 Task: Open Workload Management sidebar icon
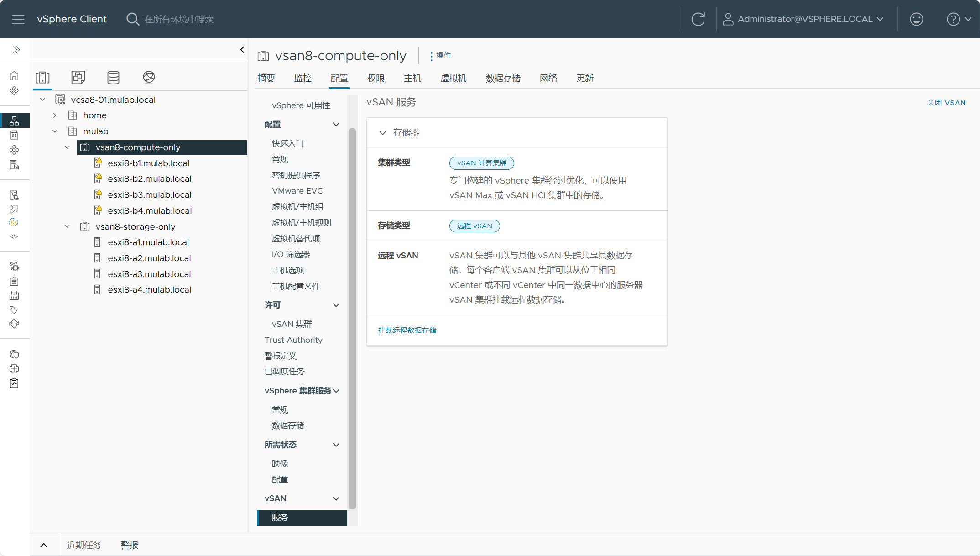(x=14, y=150)
